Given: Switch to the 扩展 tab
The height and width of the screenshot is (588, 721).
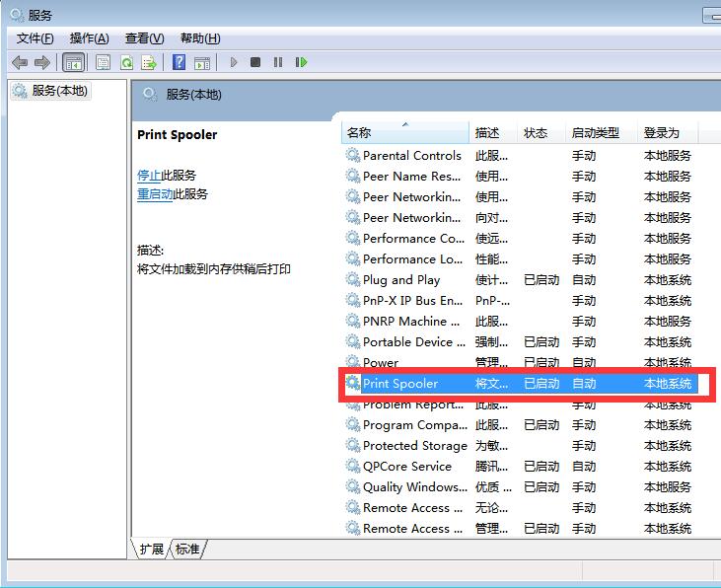Looking at the screenshot, I should (x=151, y=549).
